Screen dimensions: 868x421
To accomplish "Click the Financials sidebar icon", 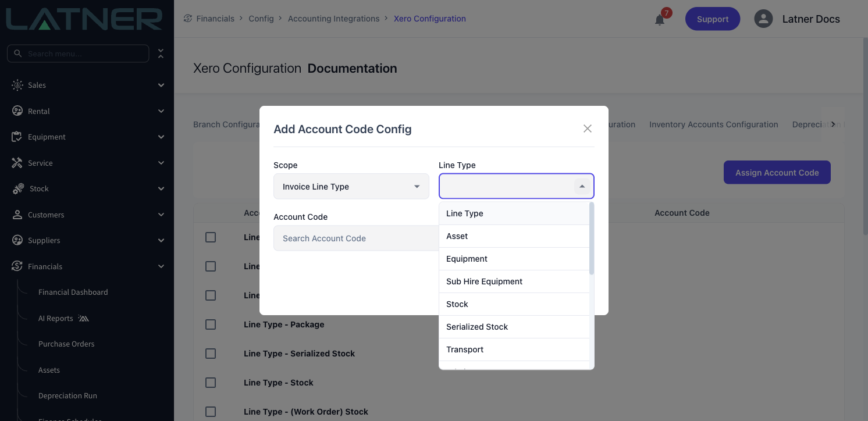I will [17, 266].
